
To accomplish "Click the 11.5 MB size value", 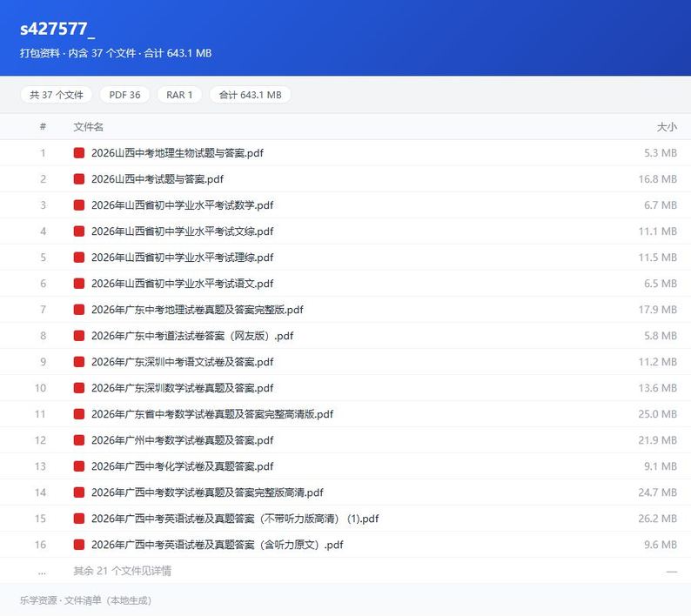I will [658, 258].
